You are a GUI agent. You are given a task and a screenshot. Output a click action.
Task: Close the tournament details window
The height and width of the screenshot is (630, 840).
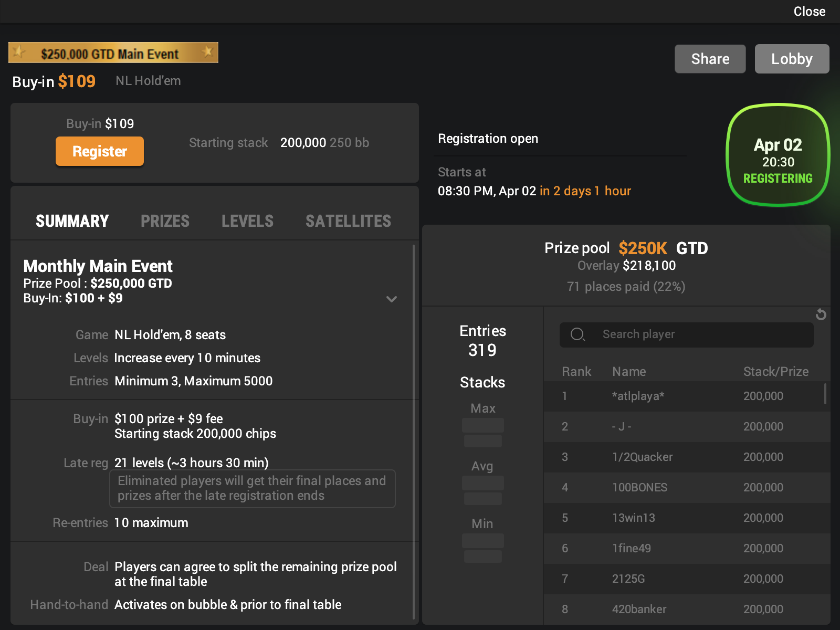pyautogui.click(x=809, y=12)
